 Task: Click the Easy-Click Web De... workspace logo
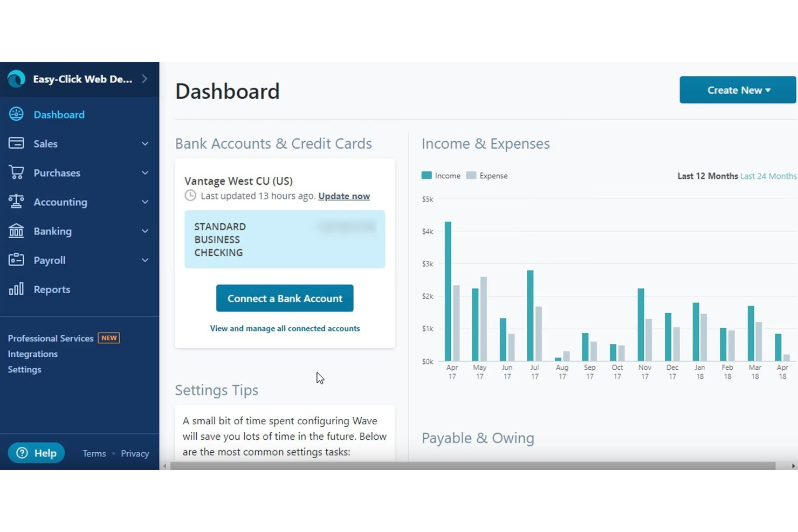(16, 79)
